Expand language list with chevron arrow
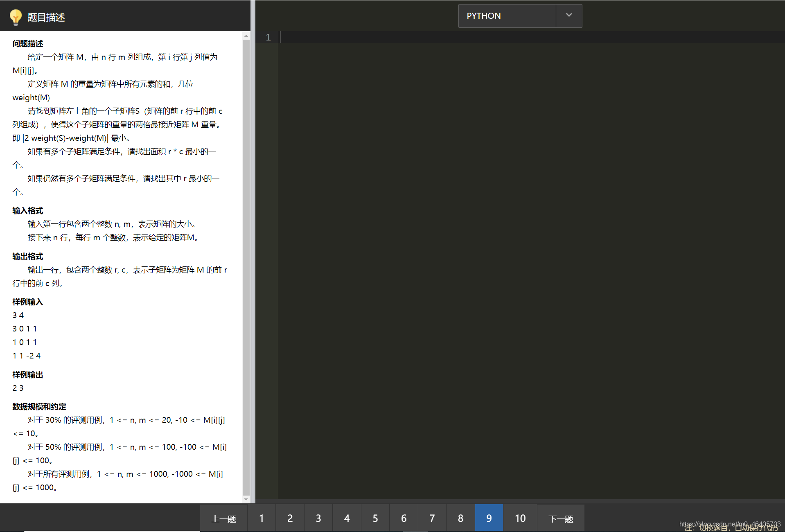Image resolution: width=785 pixels, height=532 pixels. [569, 15]
